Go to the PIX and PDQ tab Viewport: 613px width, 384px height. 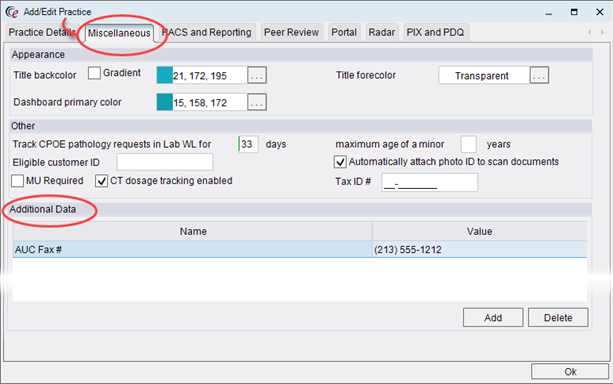(x=436, y=32)
